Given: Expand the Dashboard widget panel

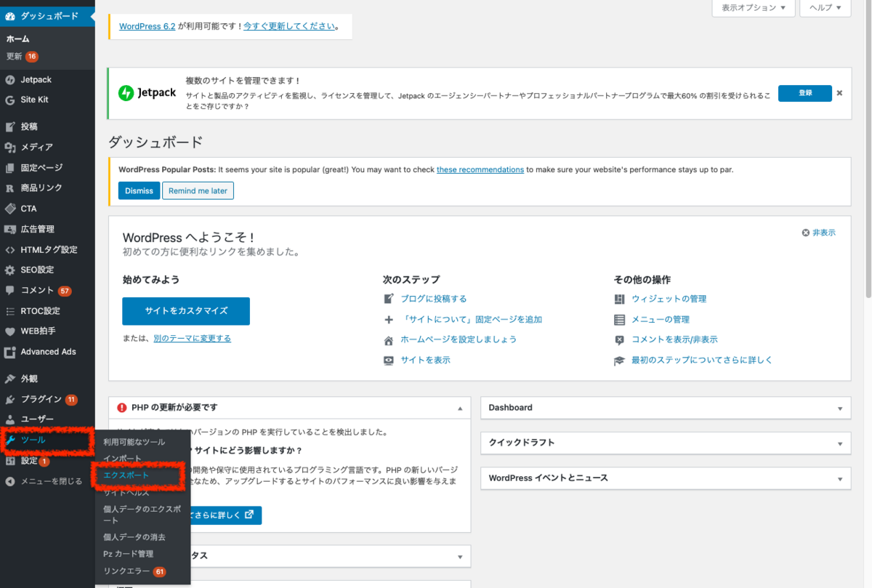Looking at the screenshot, I should point(839,408).
